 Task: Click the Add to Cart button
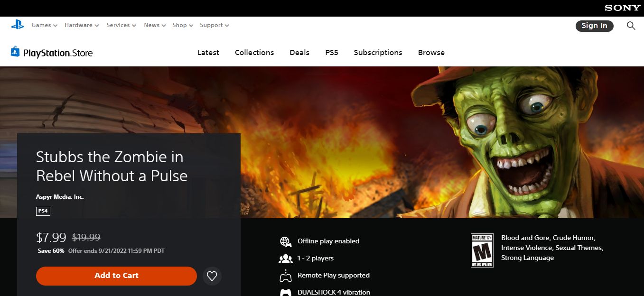(x=116, y=276)
